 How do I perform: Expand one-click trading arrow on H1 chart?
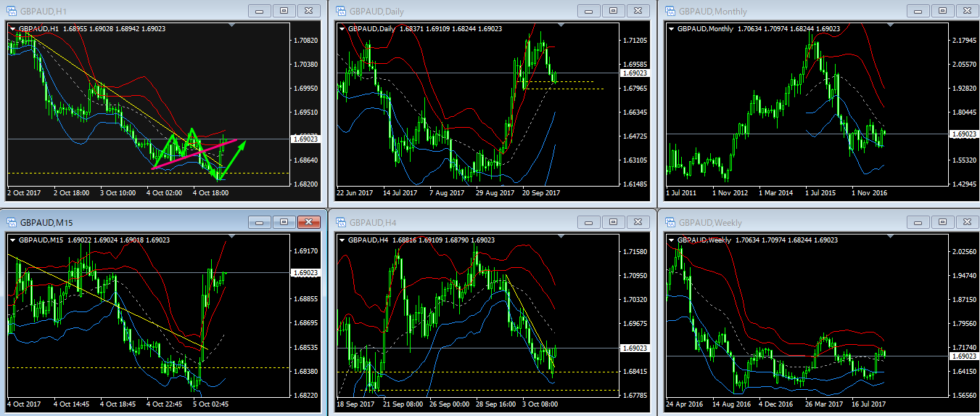12,28
